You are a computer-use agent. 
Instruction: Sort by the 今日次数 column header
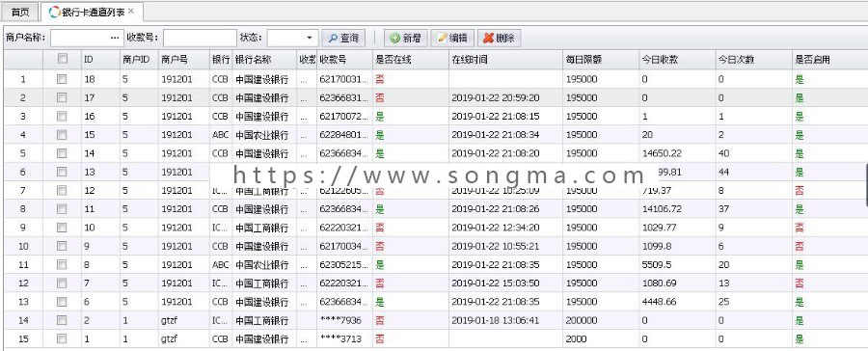click(x=753, y=60)
